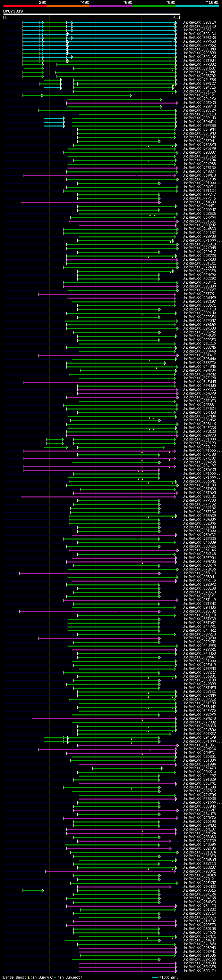
Task: Select the UniRef100_C5WNJ8 label
Action: (199, 175)
